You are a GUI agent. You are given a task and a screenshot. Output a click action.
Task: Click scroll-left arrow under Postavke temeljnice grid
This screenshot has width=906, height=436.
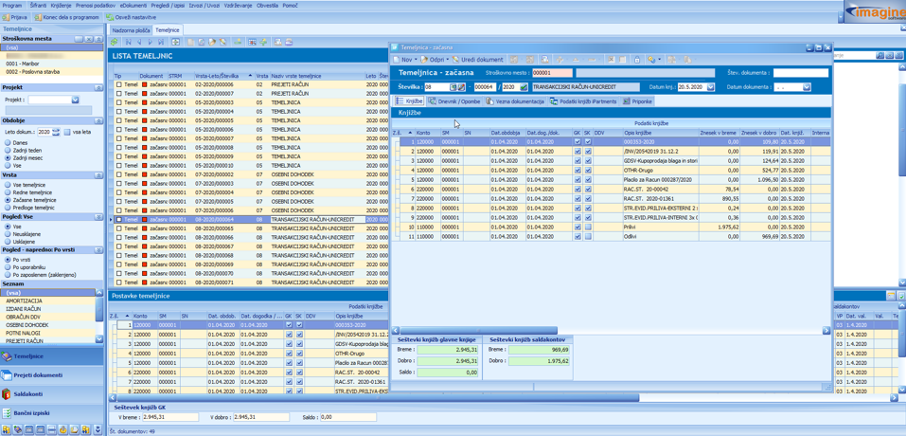click(113, 397)
